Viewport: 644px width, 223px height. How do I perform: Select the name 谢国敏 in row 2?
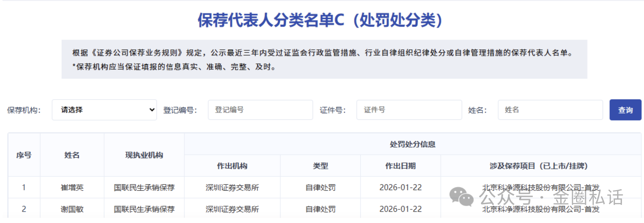72,209
